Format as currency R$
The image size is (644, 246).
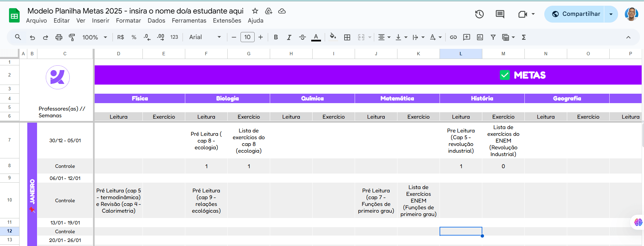pyautogui.click(x=121, y=37)
